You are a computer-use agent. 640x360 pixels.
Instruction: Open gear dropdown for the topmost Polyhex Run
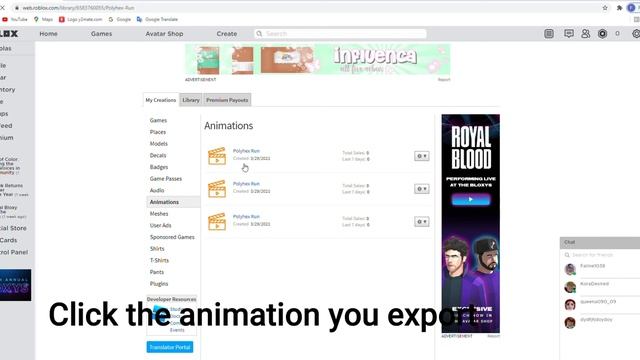click(422, 156)
